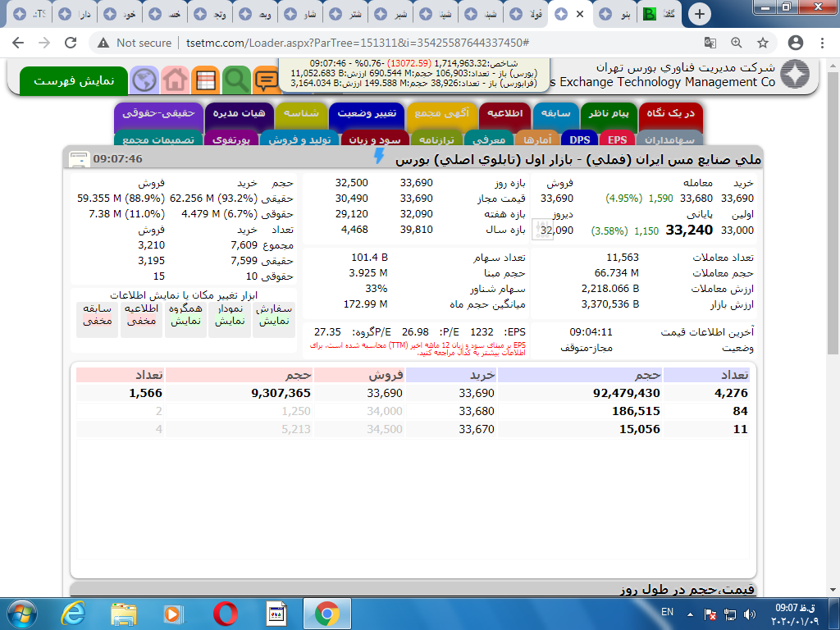
Task: Open the ترازنامه tab
Action: tap(436, 139)
